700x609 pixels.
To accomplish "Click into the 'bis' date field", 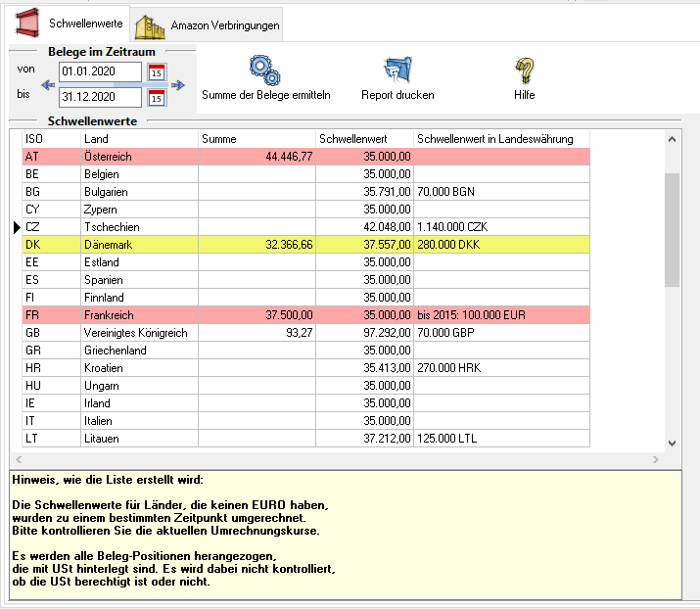I will click(x=99, y=97).
